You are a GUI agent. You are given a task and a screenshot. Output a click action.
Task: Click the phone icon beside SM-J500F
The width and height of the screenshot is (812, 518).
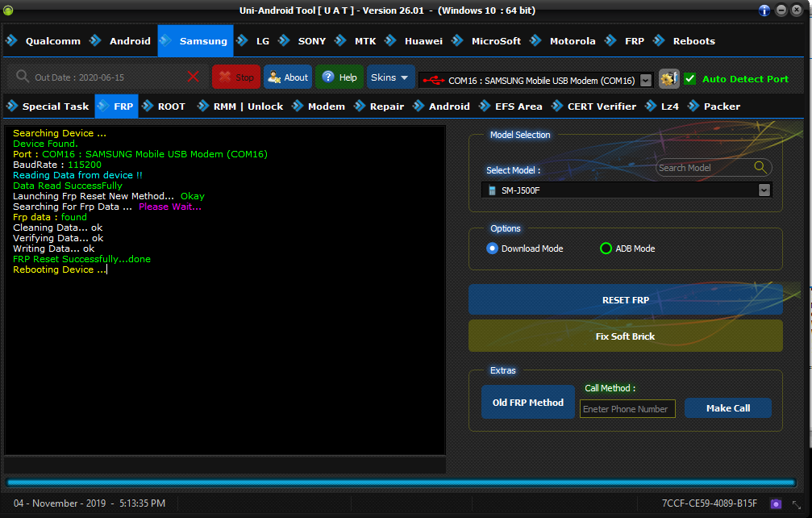[x=492, y=190]
